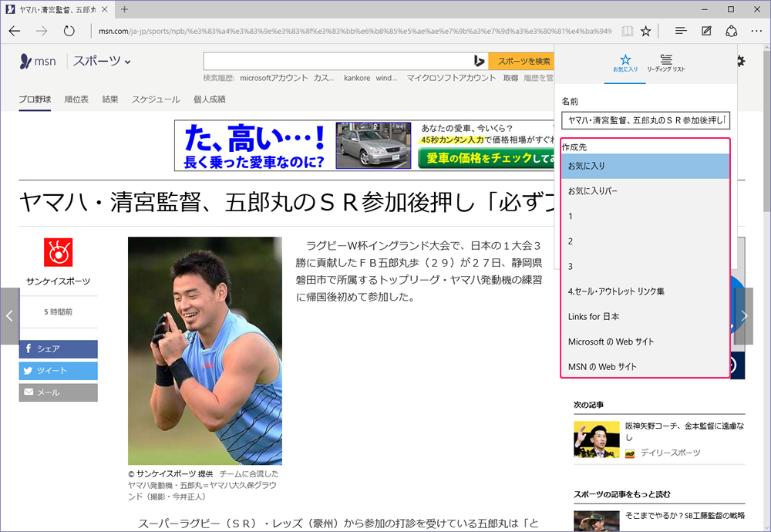Viewport: 771px width, 532px height.
Task: Open a new tab with plus button
Action: pos(124,9)
